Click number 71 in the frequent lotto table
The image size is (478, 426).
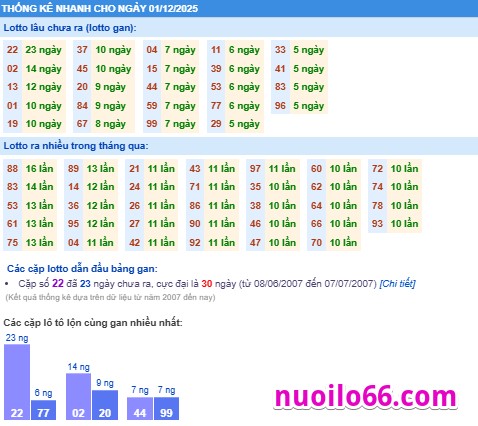click(x=195, y=187)
